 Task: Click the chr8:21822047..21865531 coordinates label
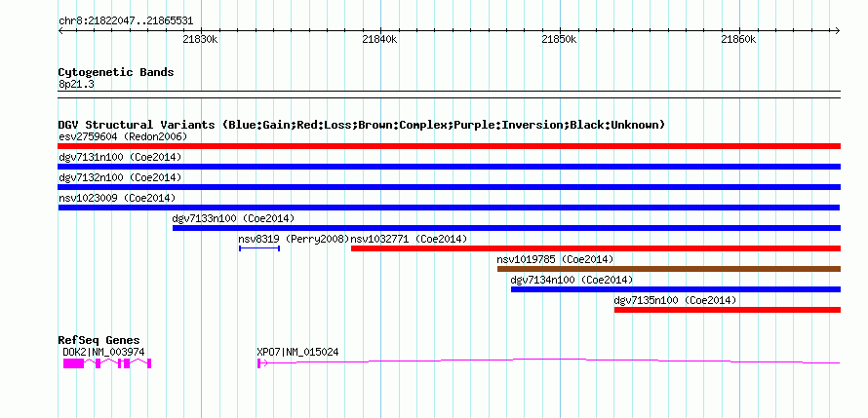pos(126,21)
